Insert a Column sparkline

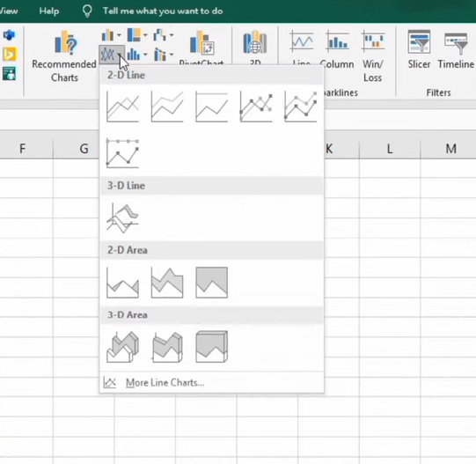pos(337,50)
